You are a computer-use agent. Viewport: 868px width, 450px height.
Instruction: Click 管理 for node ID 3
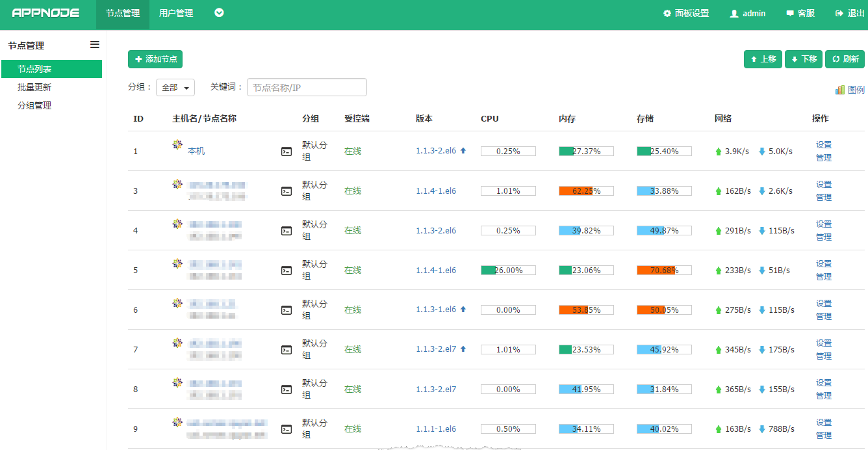click(824, 198)
